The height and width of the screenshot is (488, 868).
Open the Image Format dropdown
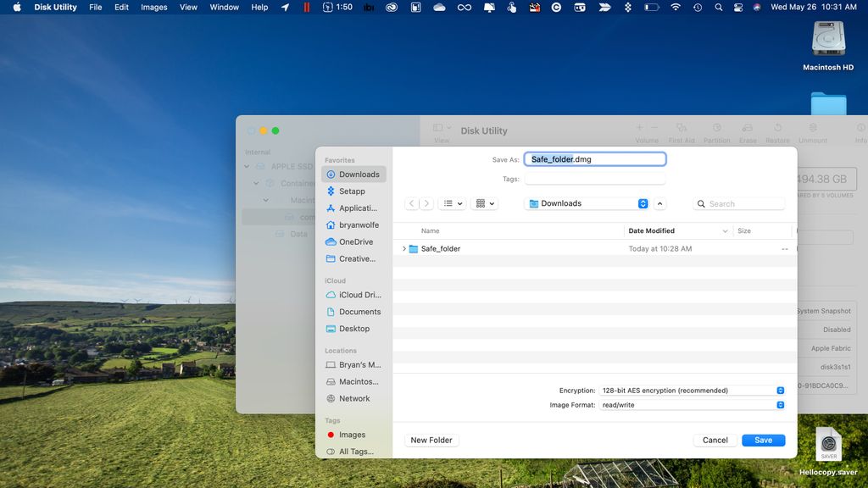[x=780, y=405]
